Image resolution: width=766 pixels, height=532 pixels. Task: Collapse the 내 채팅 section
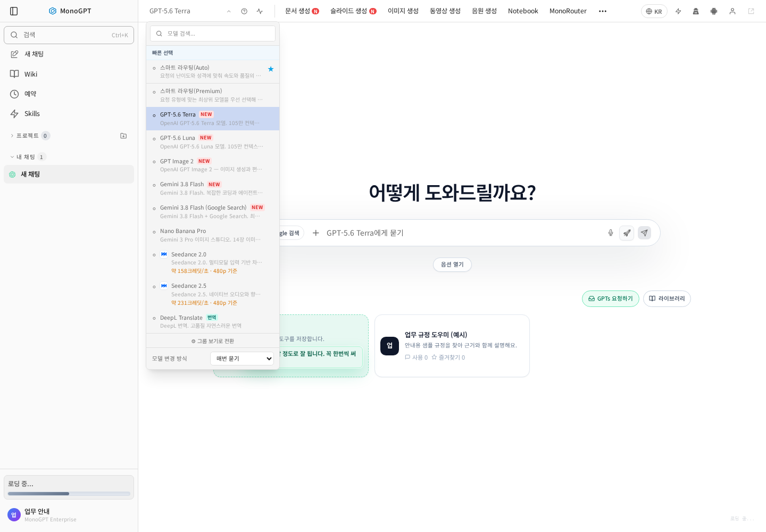[28, 157]
